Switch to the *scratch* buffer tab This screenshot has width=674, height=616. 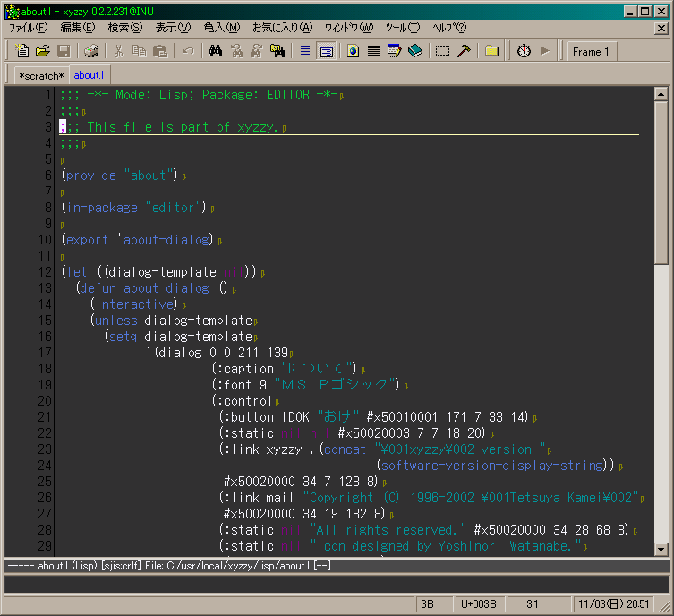point(41,75)
